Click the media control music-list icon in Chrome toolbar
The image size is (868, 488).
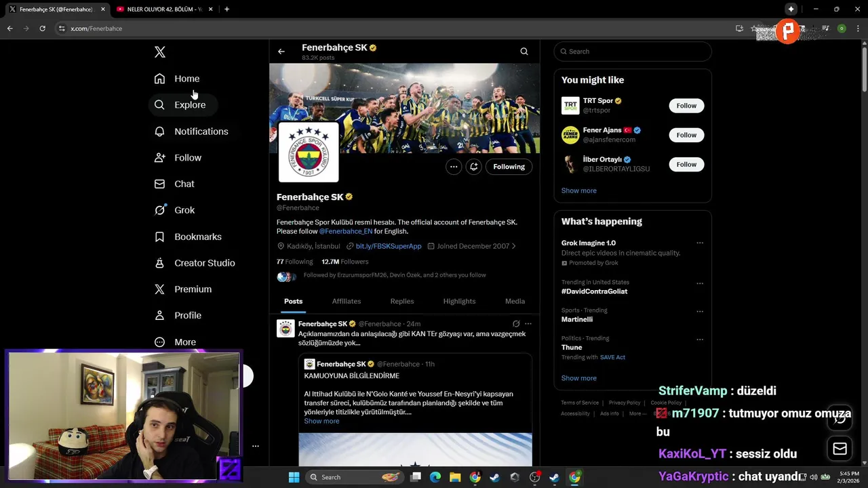[825, 28]
